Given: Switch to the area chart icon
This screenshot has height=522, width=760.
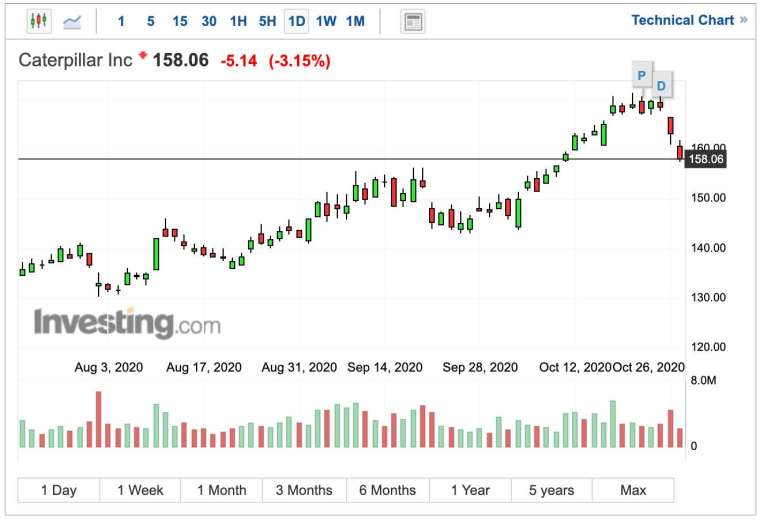Looking at the screenshot, I should [72, 21].
